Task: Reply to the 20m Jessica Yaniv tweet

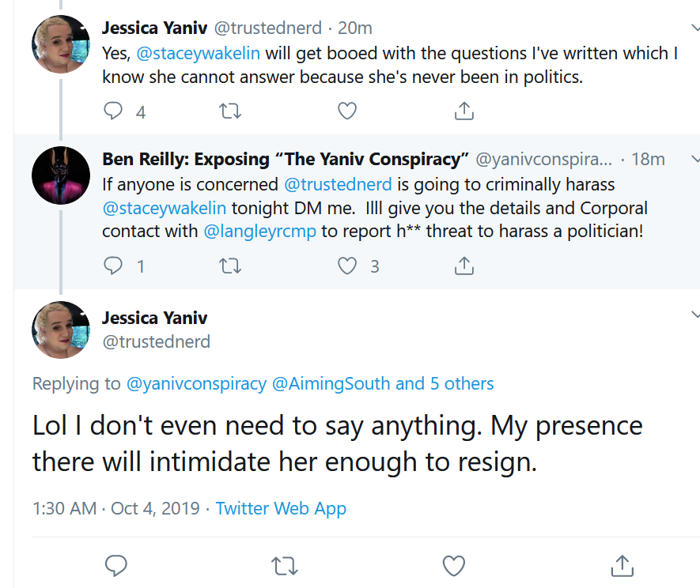Action: 113,111
